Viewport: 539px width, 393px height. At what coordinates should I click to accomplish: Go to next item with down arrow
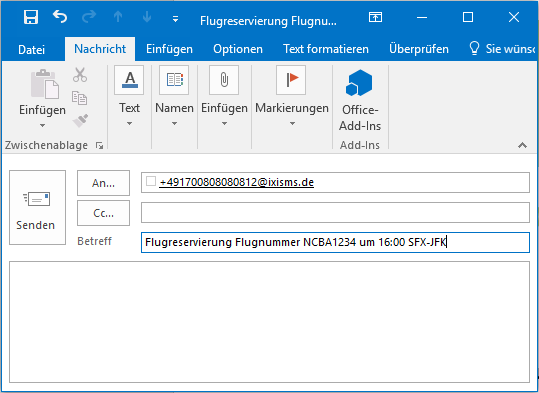coord(147,17)
